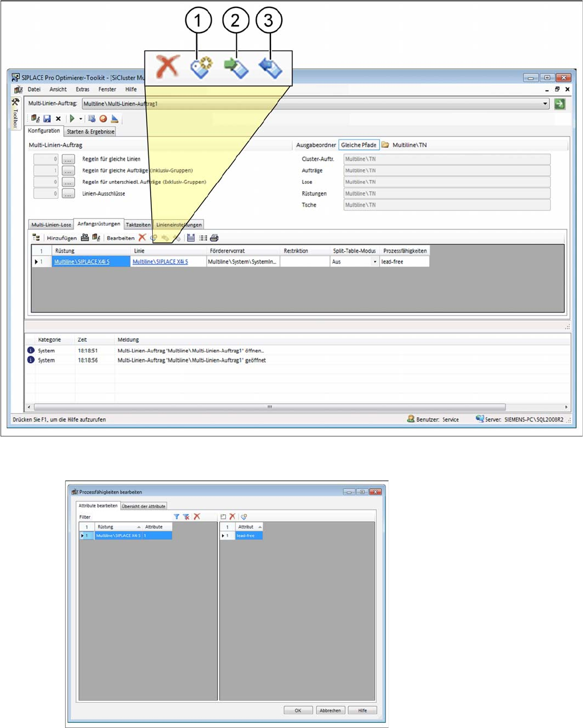Switch to the Taktzeiten tab

138,225
